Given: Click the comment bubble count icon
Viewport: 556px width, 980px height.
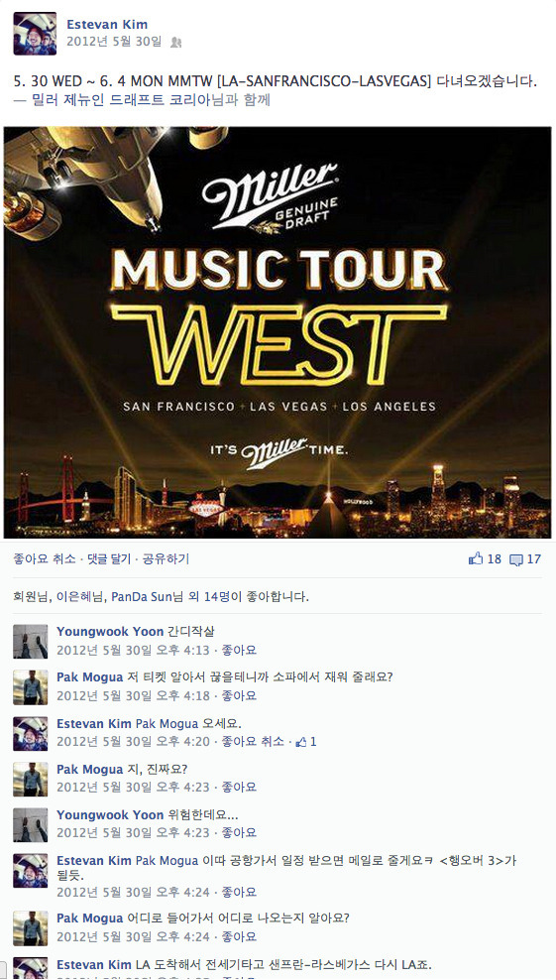Looking at the screenshot, I should point(516,559).
